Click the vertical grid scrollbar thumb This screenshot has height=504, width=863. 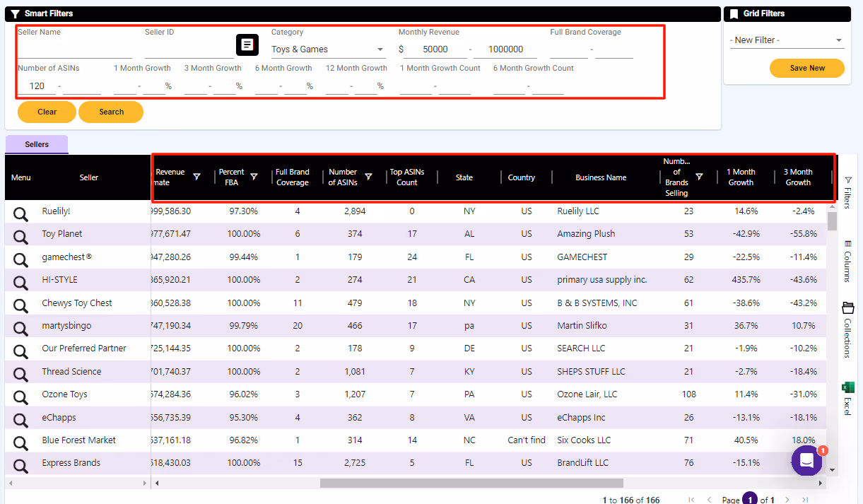tap(832, 221)
